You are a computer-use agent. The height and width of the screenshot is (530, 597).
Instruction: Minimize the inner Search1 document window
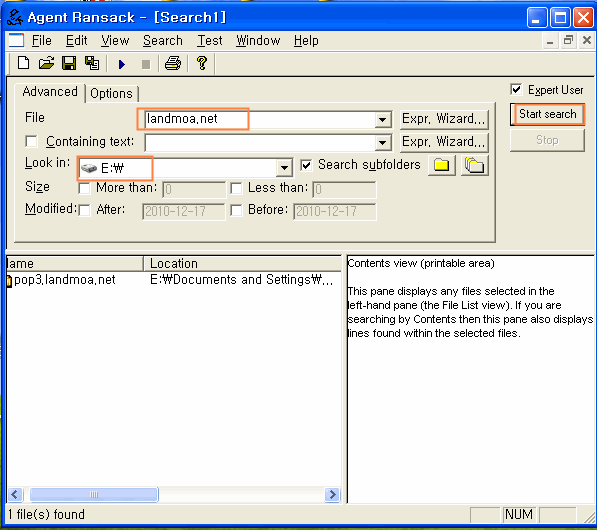click(550, 40)
